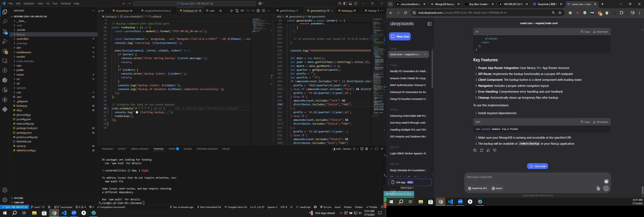Screen dimensions: 644x217
Task: Open the SSH: 199.188.207.24 remote indicator
Action: click(14, 207)
